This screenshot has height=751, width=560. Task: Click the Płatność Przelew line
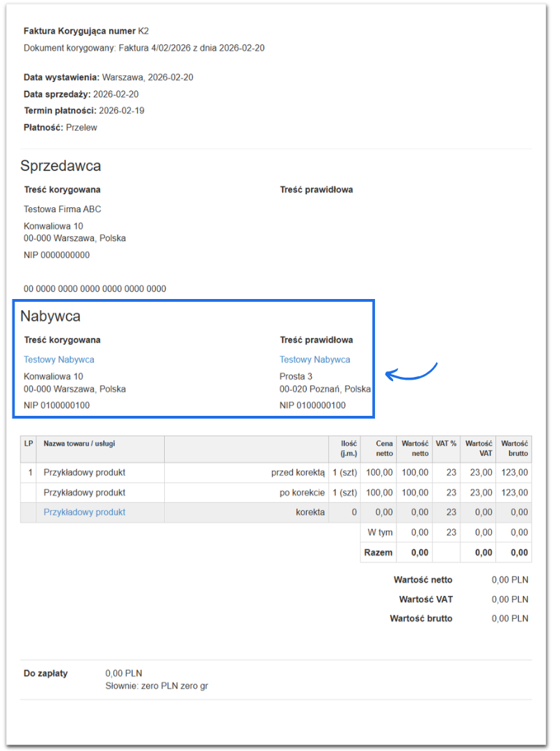point(61,128)
